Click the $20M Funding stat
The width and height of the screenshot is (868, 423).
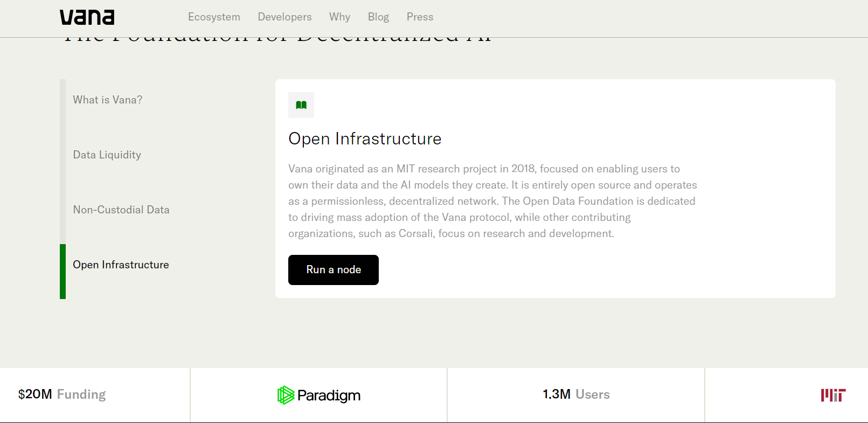pos(62,394)
